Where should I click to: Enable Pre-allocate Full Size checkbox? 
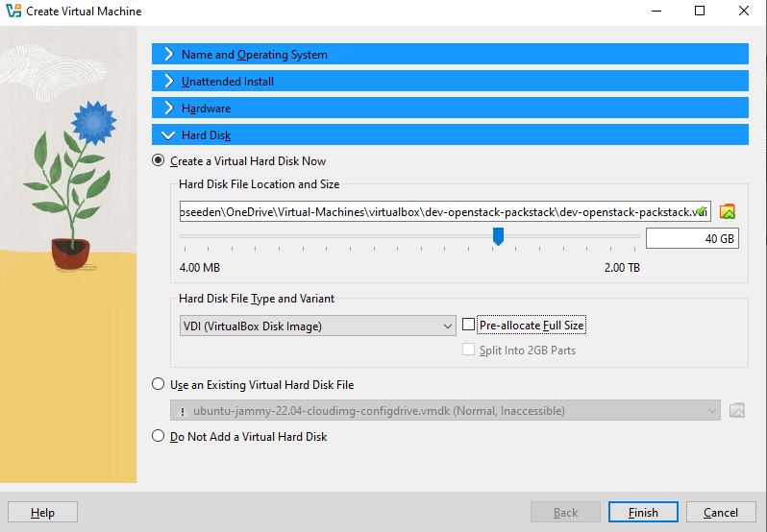(x=469, y=326)
